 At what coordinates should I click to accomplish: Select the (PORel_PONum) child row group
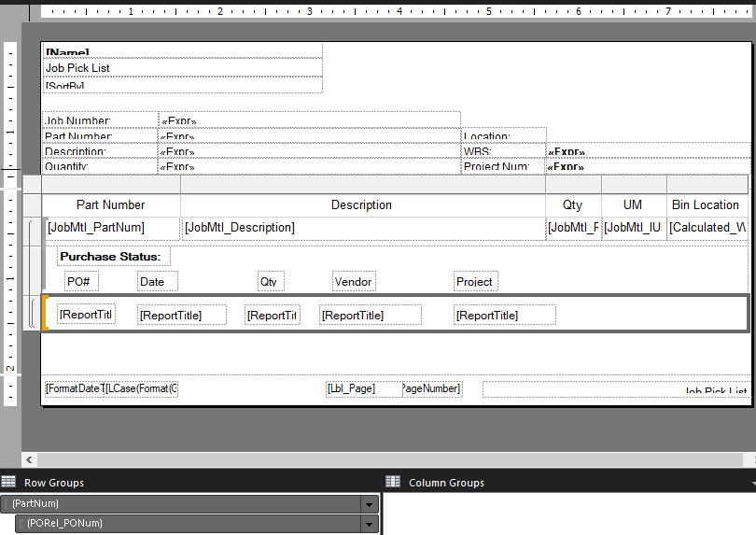[188, 524]
